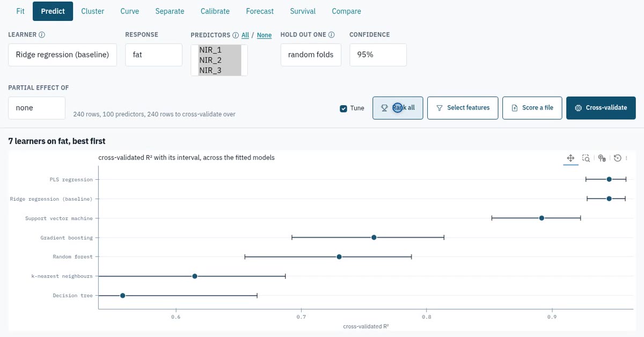Viewport: 644px width, 337px height.
Task: Click the Random forest data point
Action: pyautogui.click(x=339, y=257)
